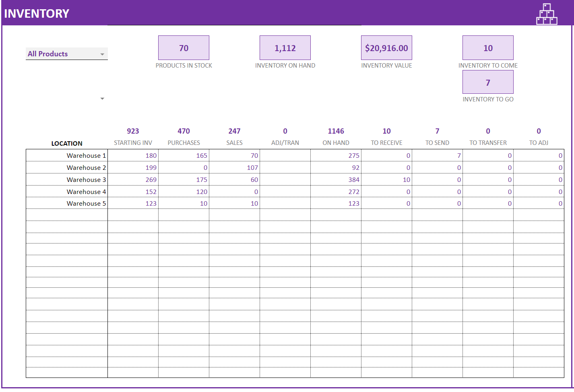Click the Purchases column header
The height and width of the screenshot is (392, 574).
(184, 142)
